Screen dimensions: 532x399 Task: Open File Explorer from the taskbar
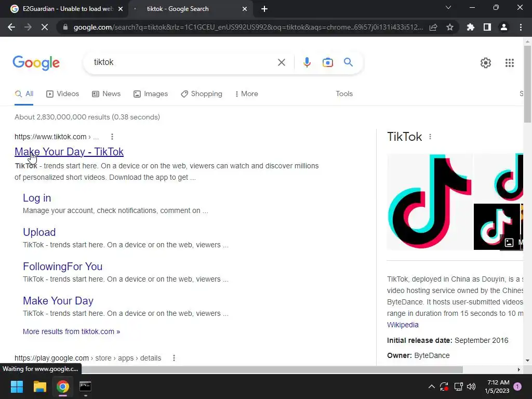(39, 387)
